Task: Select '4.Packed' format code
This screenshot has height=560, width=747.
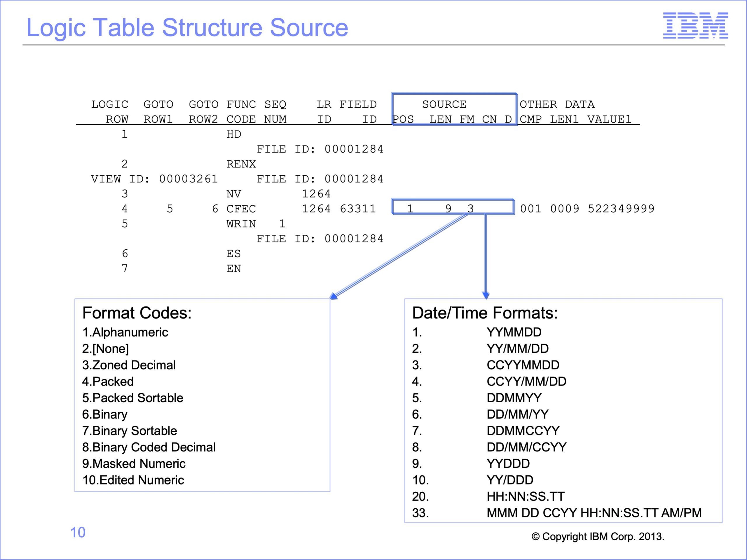Action: 108,381
